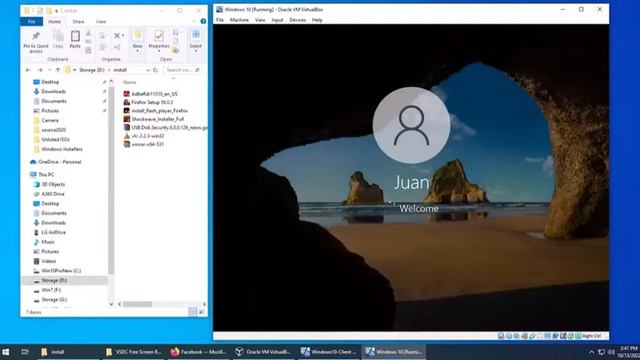The image size is (640, 360).
Task: Click the New folder icon in Explorer title bar
Action: [x=49, y=11]
